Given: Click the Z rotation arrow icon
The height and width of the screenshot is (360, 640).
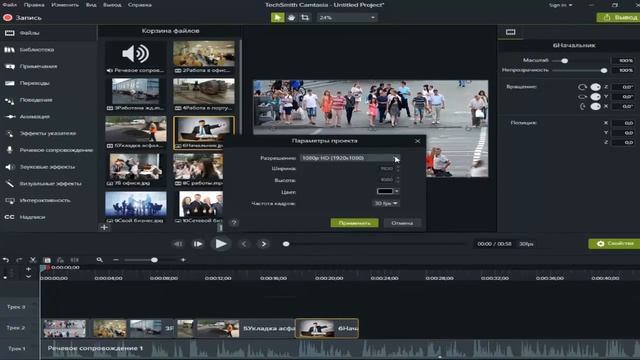Looking at the screenshot, I should 582,87.
